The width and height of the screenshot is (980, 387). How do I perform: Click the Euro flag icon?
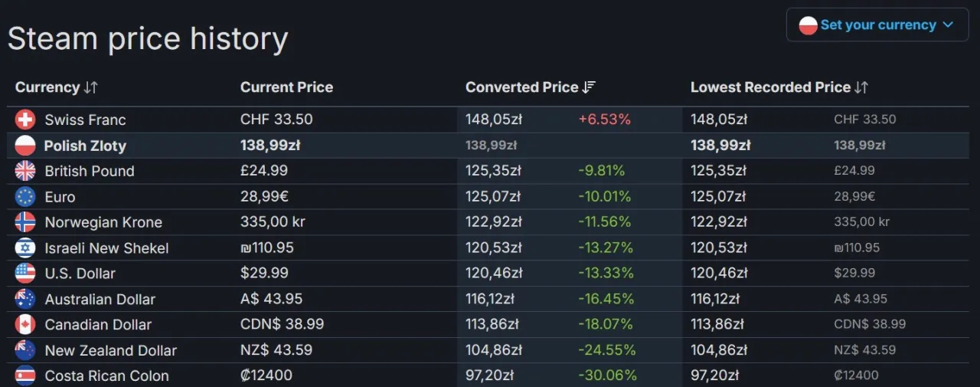(25, 197)
